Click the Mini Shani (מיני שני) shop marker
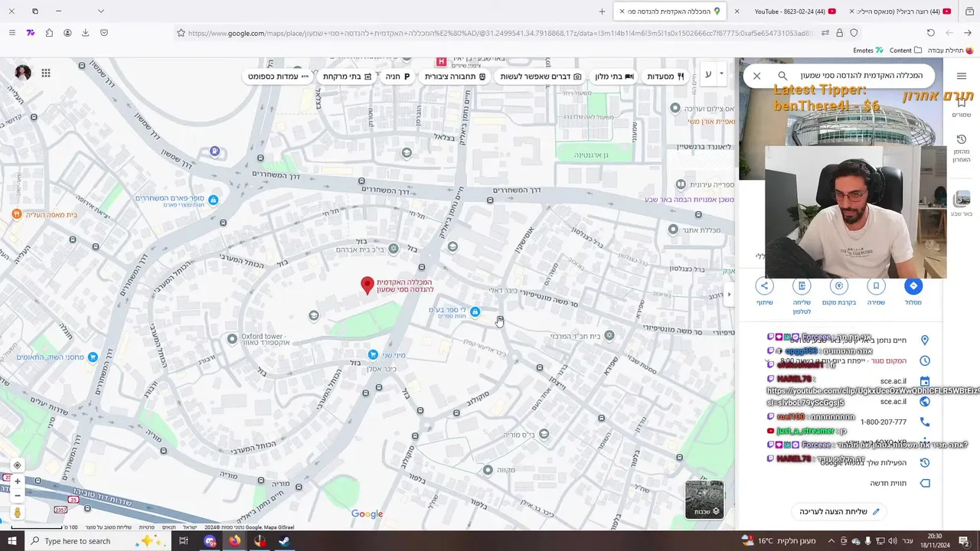Viewport: 980px width, 551px height. (x=373, y=354)
